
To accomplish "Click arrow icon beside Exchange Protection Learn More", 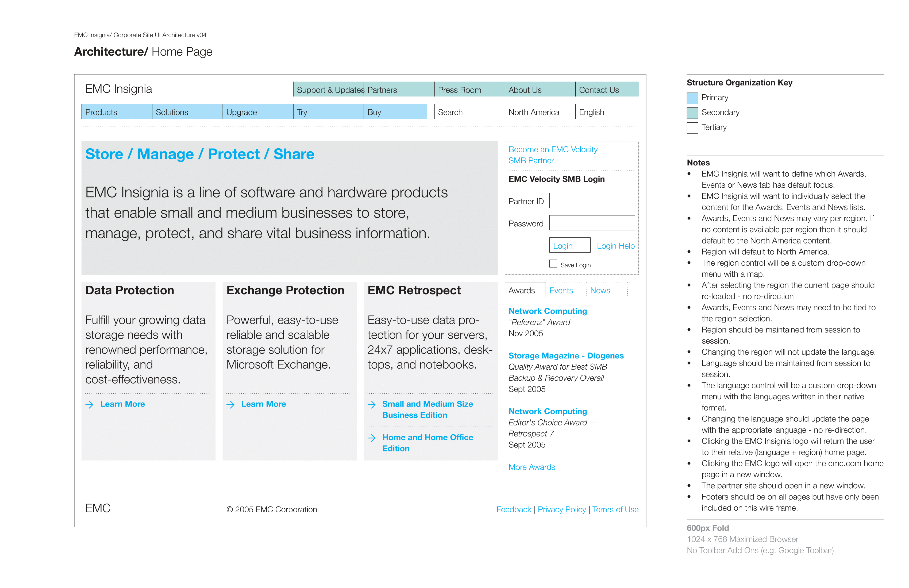I will coord(230,404).
